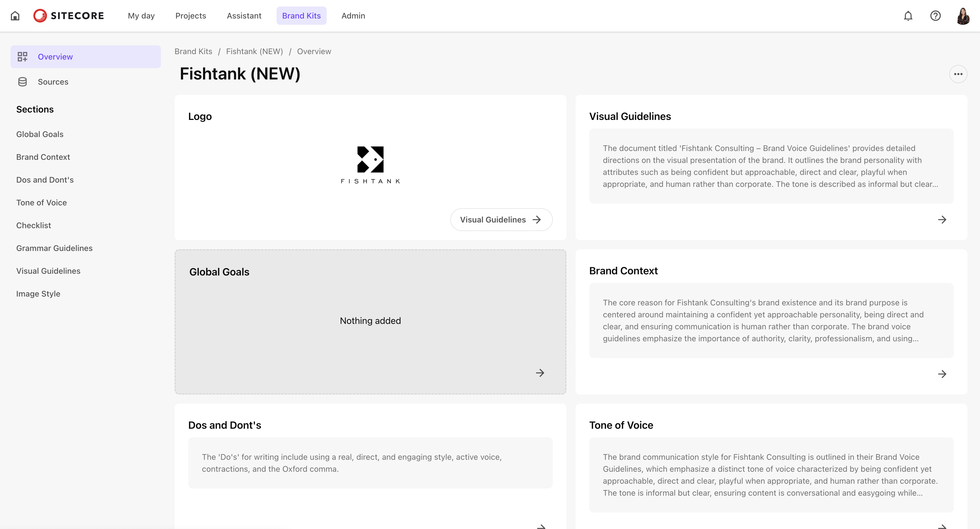The width and height of the screenshot is (980, 529).
Task: Open Grammar Guidelines section link
Action: pos(54,248)
